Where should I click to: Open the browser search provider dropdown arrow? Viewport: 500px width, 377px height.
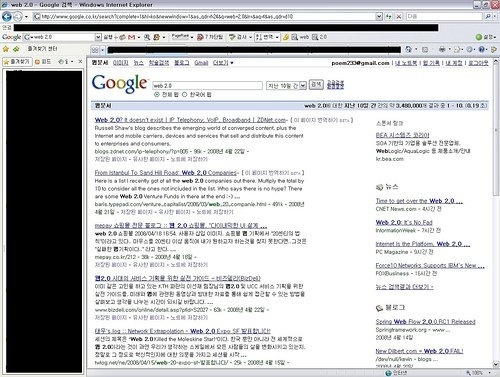[496, 16]
